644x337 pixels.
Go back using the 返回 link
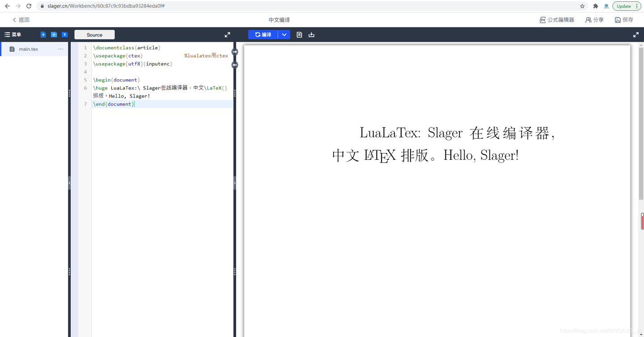point(20,20)
